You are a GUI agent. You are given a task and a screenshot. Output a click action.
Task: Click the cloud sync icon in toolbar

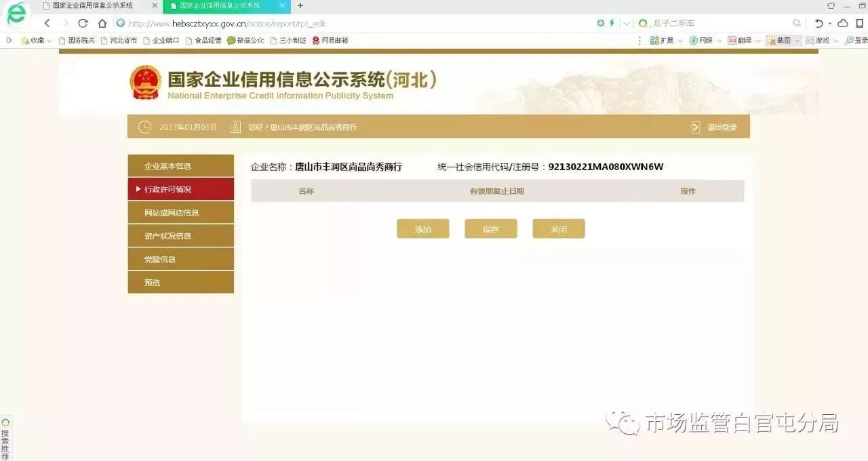tap(843, 23)
